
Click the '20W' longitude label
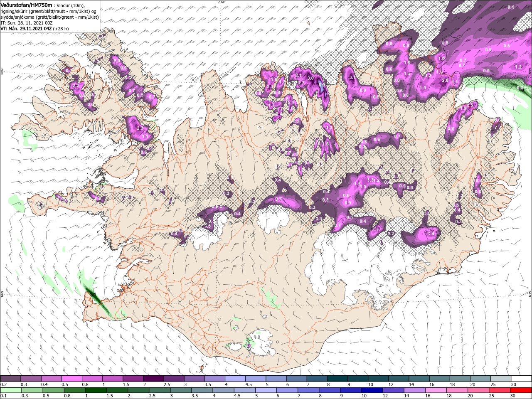point(221,2)
